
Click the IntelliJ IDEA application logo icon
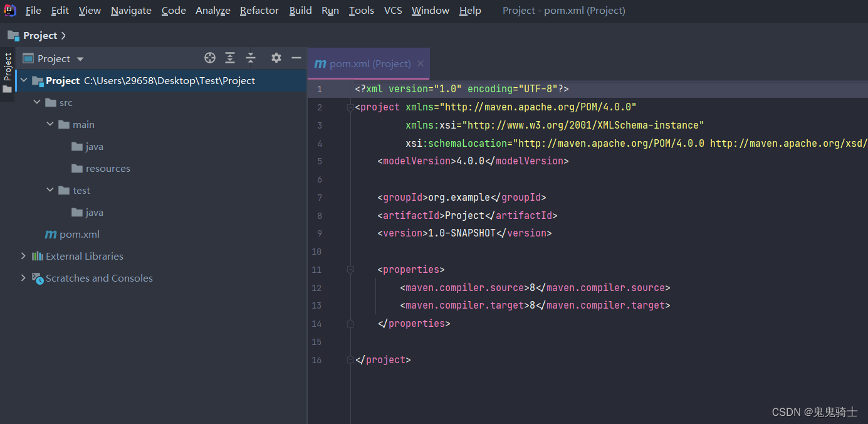pyautogui.click(x=10, y=10)
